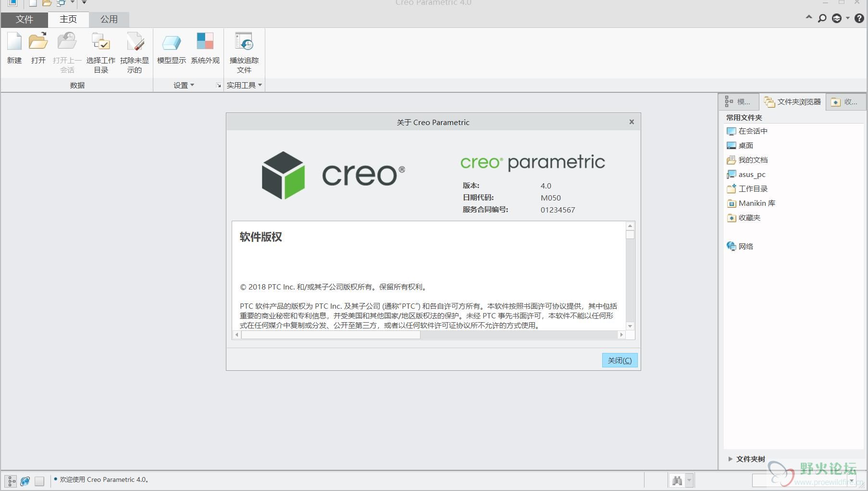The width and height of the screenshot is (868, 491).
Task: Select 网络 network entry
Action: (x=740, y=247)
